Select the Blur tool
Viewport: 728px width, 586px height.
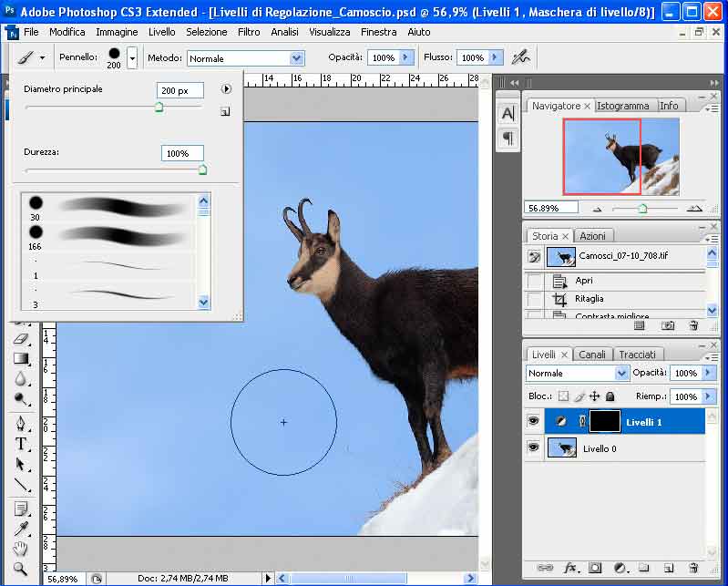[x=21, y=379]
